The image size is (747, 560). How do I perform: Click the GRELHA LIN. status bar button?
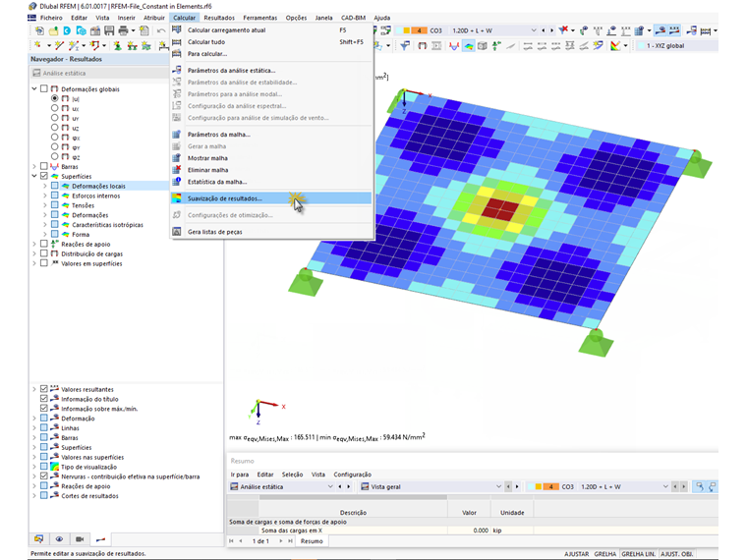click(x=638, y=554)
